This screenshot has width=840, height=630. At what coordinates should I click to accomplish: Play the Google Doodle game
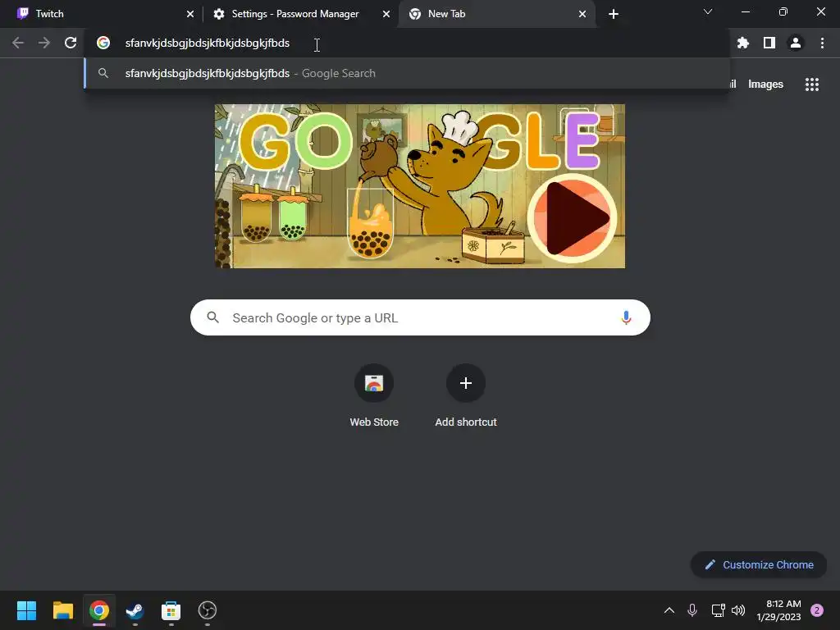(572, 218)
